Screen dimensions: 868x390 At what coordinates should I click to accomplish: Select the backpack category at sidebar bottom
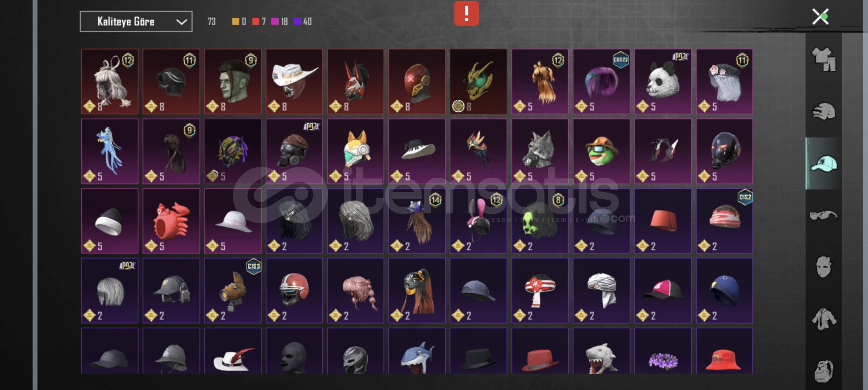[824, 371]
